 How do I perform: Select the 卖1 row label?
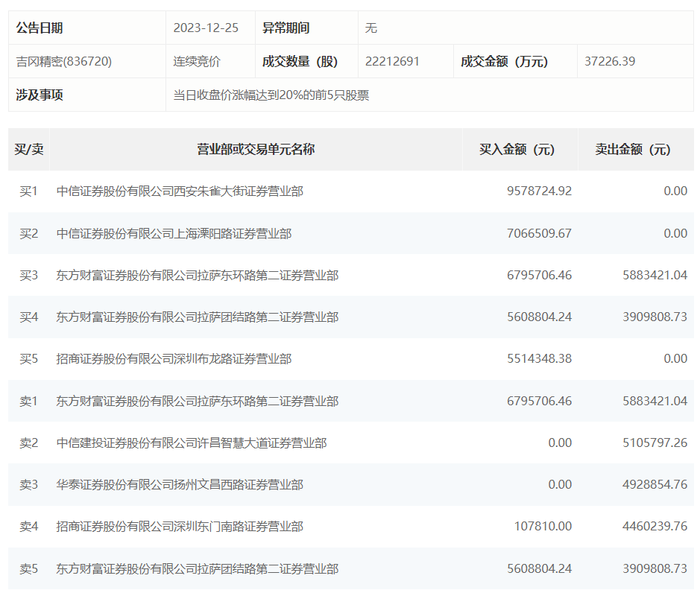pyautogui.click(x=29, y=401)
